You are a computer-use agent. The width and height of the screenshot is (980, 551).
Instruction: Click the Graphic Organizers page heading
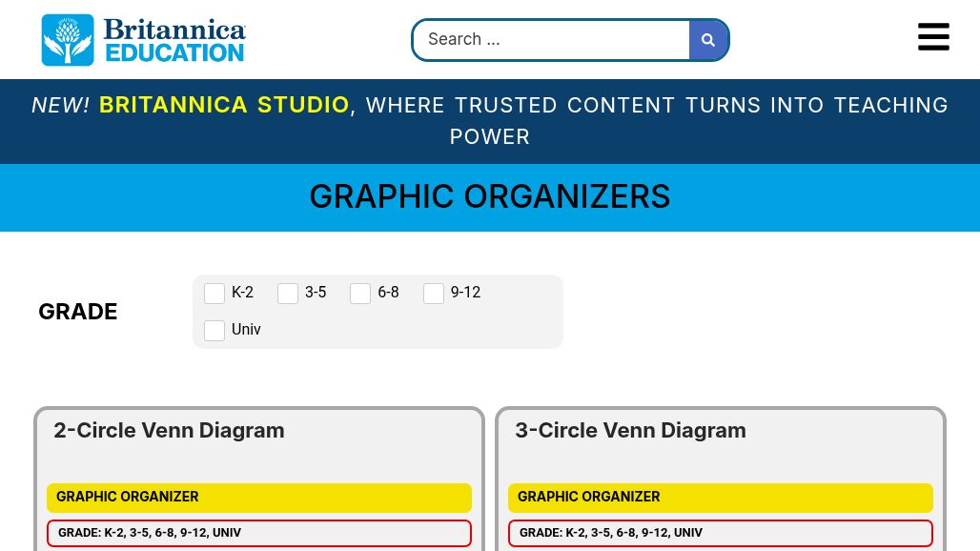pyautogui.click(x=490, y=197)
